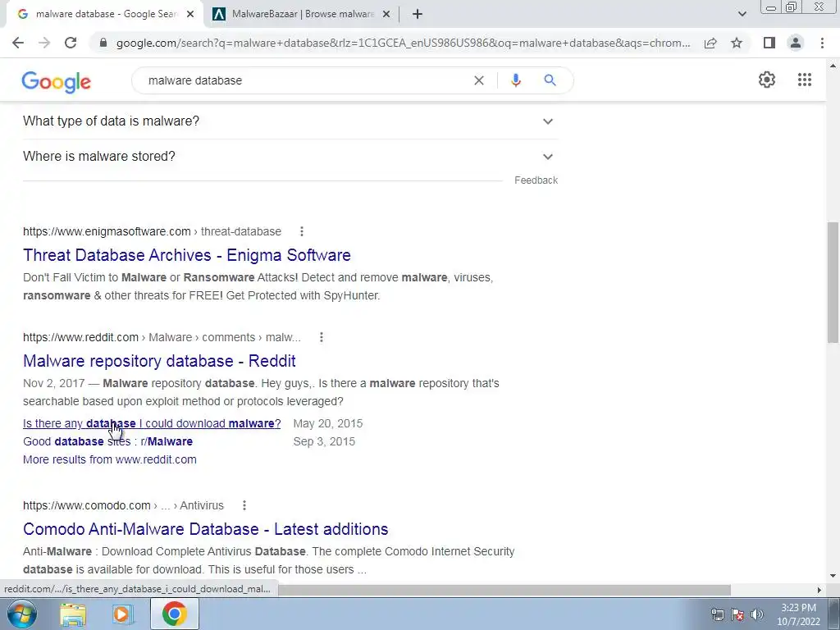
Task: Open 'Is there any database I could download malware?'
Action: click(x=152, y=424)
